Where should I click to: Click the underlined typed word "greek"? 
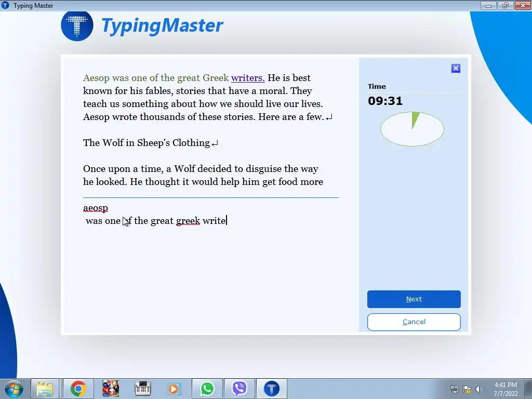pos(188,221)
